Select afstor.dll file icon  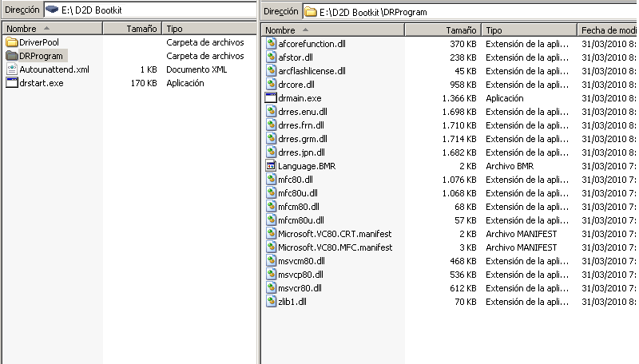(271, 57)
